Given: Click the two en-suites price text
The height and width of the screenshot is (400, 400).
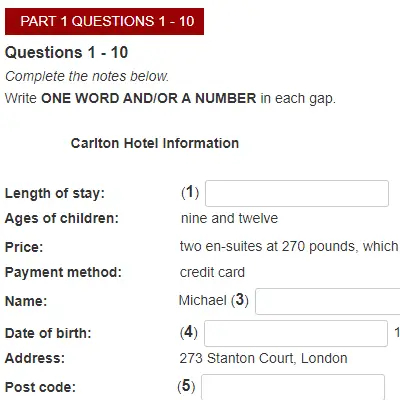Looking at the screenshot, I should [x=289, y=247].
